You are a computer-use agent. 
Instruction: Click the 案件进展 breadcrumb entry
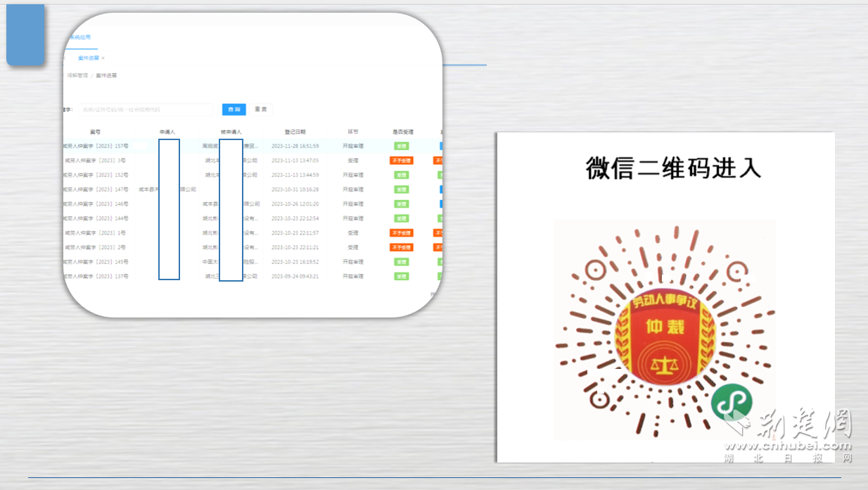click(108, 75)
